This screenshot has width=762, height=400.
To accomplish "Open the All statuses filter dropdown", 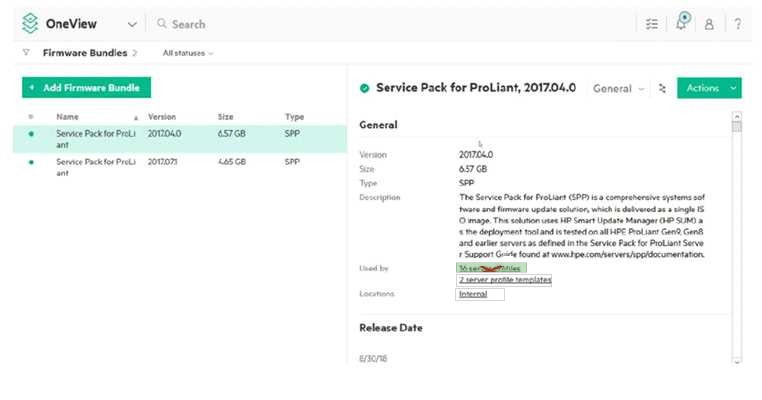I will [x=188, y=53].
